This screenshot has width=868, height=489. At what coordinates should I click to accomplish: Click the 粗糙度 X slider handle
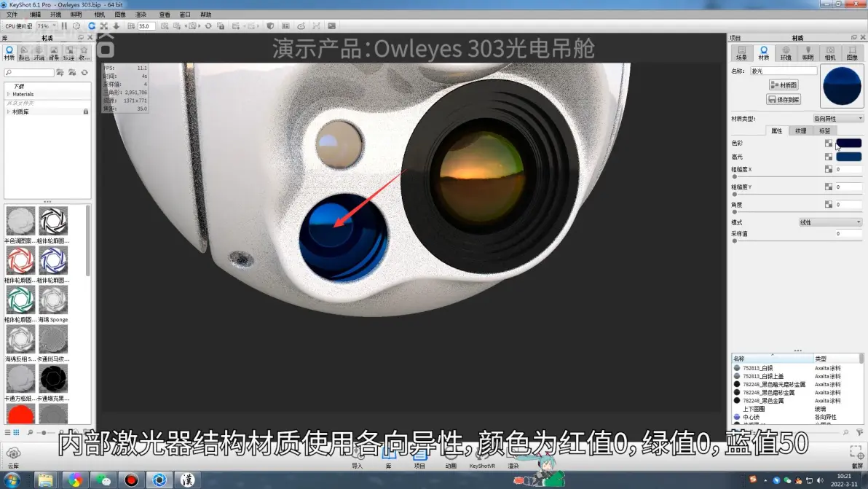tap(735, 176)
